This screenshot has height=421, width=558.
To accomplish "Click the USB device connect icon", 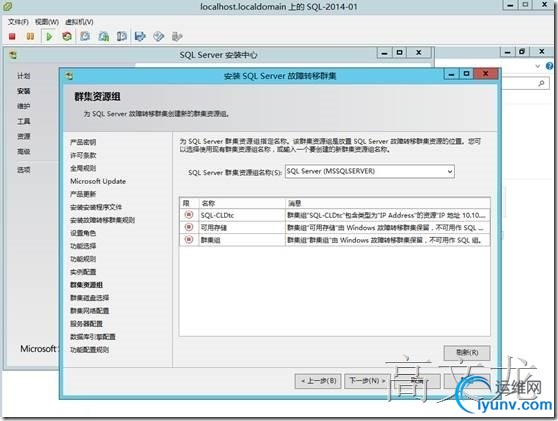I will click(177, 36).
